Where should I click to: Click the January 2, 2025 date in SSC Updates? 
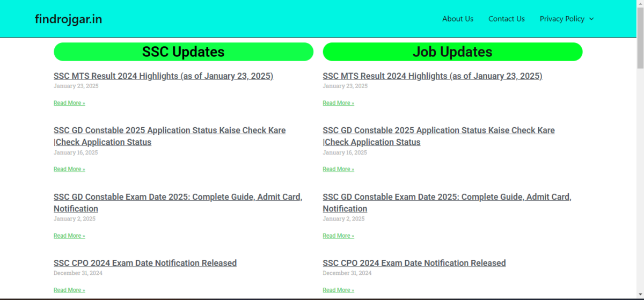pos(75,218)
